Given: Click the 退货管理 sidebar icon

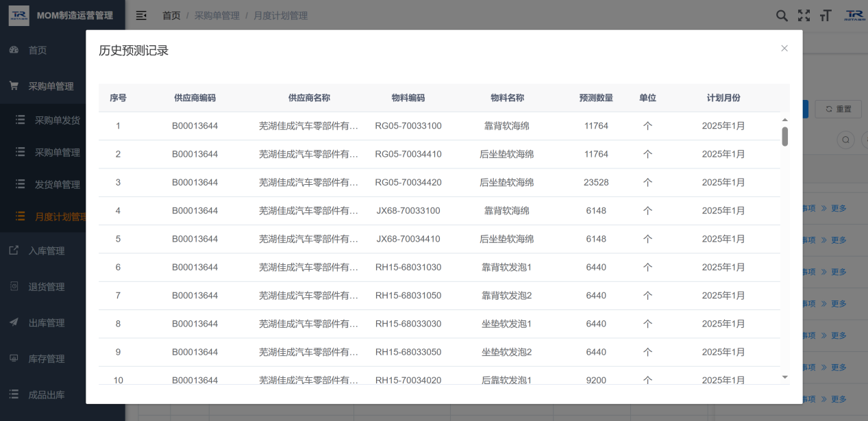Looking at the screenshot, I should coord(14,287).
